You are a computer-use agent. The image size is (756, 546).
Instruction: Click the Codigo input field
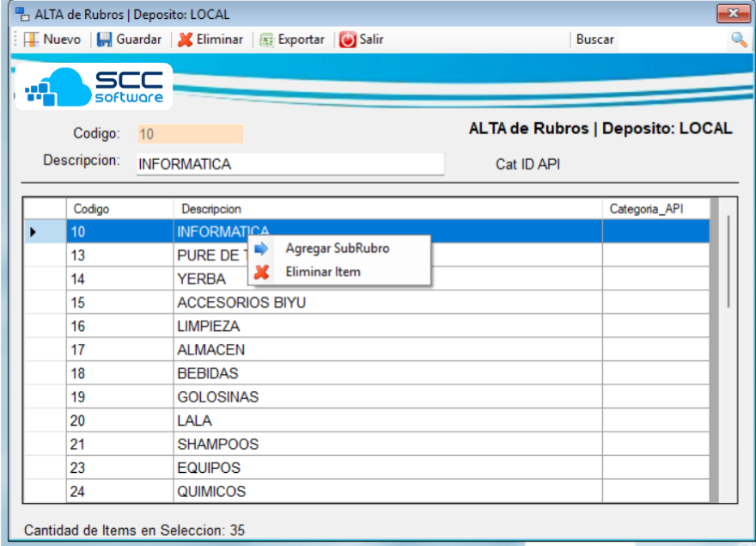pyautogui.click(x=190, y=134)
